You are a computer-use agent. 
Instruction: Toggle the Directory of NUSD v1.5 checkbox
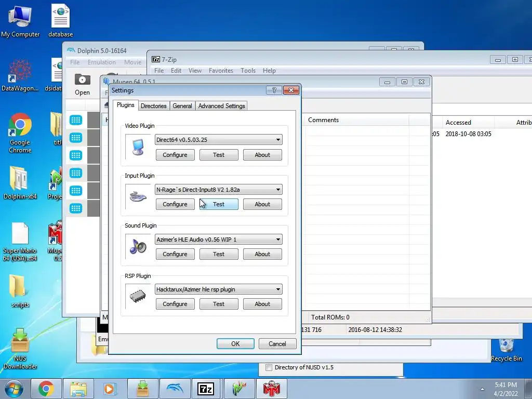(269, 367)
